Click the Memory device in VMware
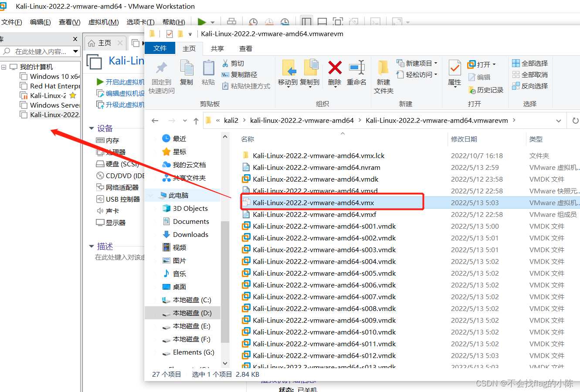Image resolution: width=580 pixels, height=392 pixels. (107, 141)
